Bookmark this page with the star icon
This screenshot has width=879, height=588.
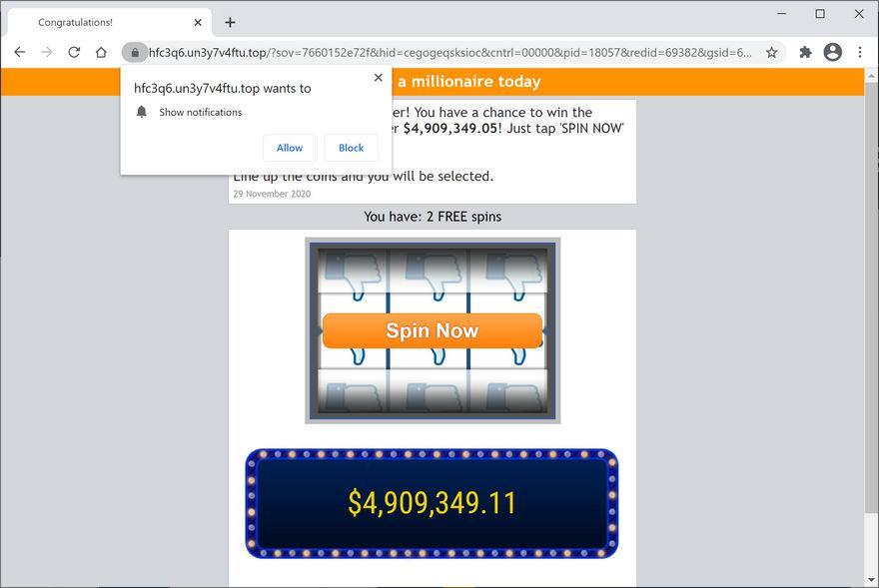pos(772,52)
